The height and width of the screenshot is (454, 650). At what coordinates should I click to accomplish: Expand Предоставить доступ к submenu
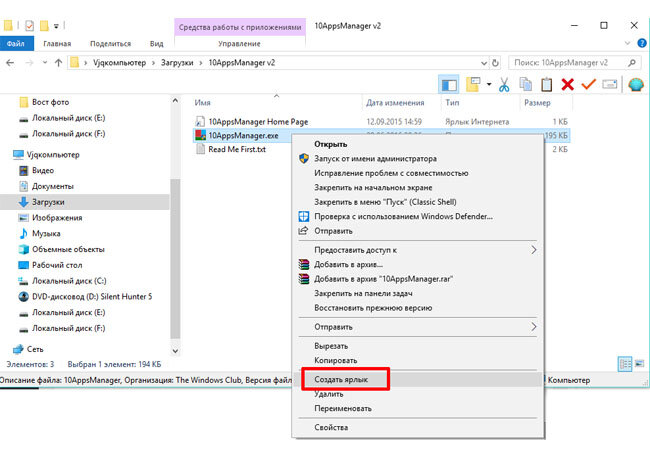coord(418,250)
